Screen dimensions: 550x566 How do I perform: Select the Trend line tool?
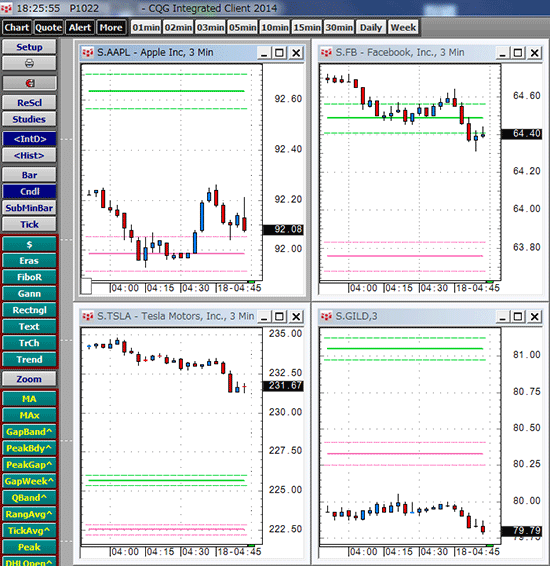(x=29, y=360)
